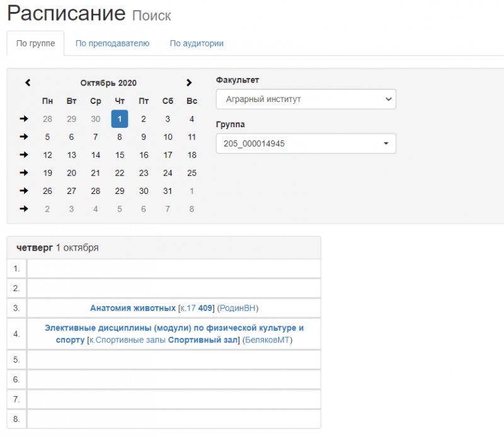Select October 7 in the calendar
Viewport: 504px width, 437px height.
pos(96,137)
